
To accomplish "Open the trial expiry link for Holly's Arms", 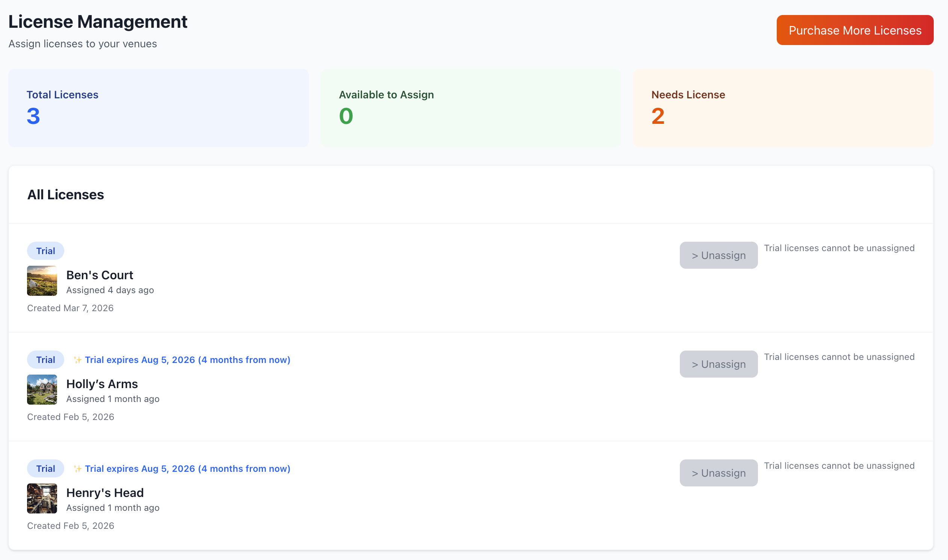I will tap(188, 360).
